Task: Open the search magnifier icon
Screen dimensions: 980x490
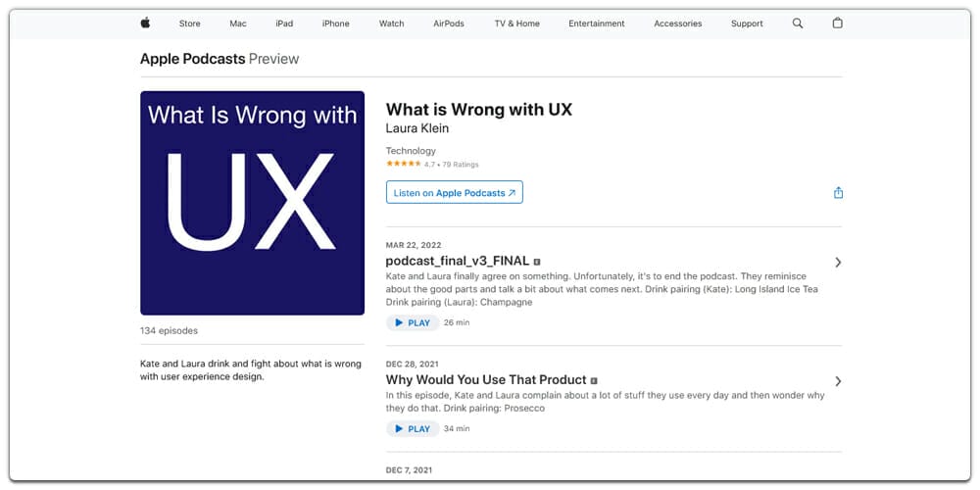Action: (x=798, y=24)
